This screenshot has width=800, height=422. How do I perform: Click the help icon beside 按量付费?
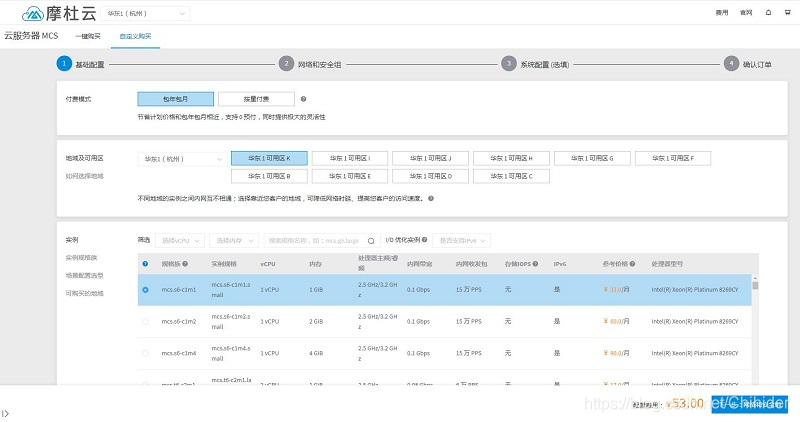(x=304, y=99)
